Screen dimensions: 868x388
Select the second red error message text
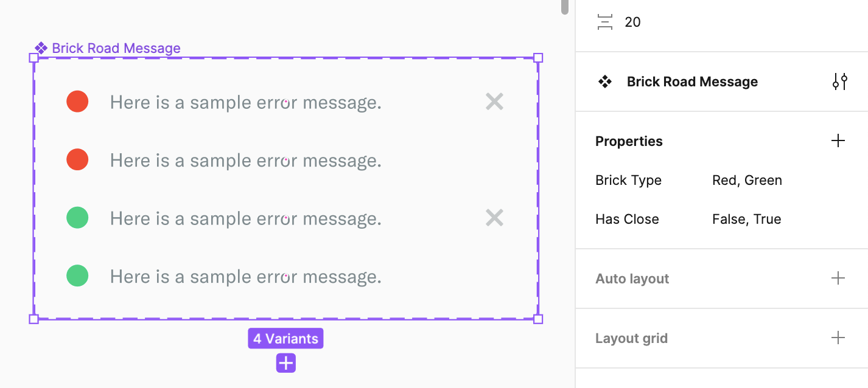click(x=245, y=161)
